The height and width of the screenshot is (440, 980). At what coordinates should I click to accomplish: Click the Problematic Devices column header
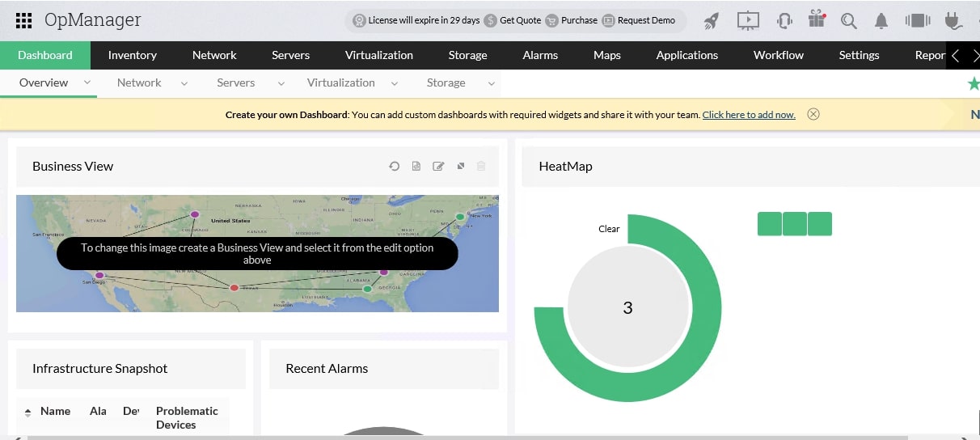click(187, 417)
